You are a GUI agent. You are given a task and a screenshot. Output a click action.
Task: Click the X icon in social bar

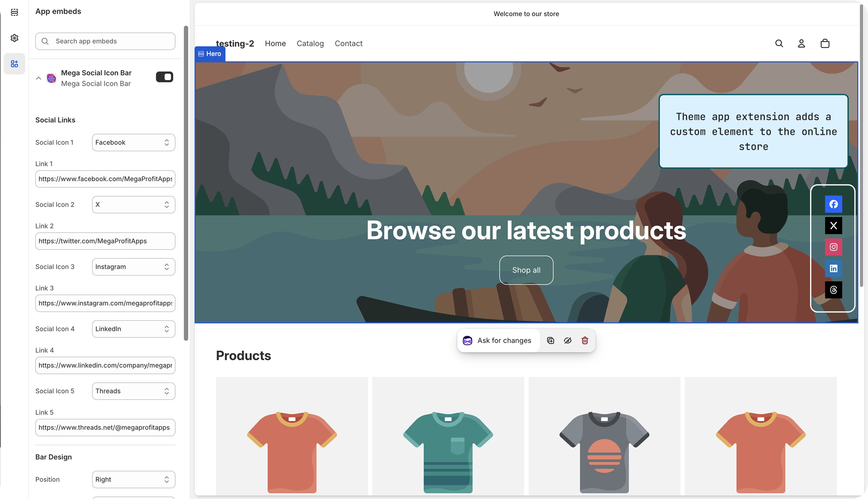[833, 226]
